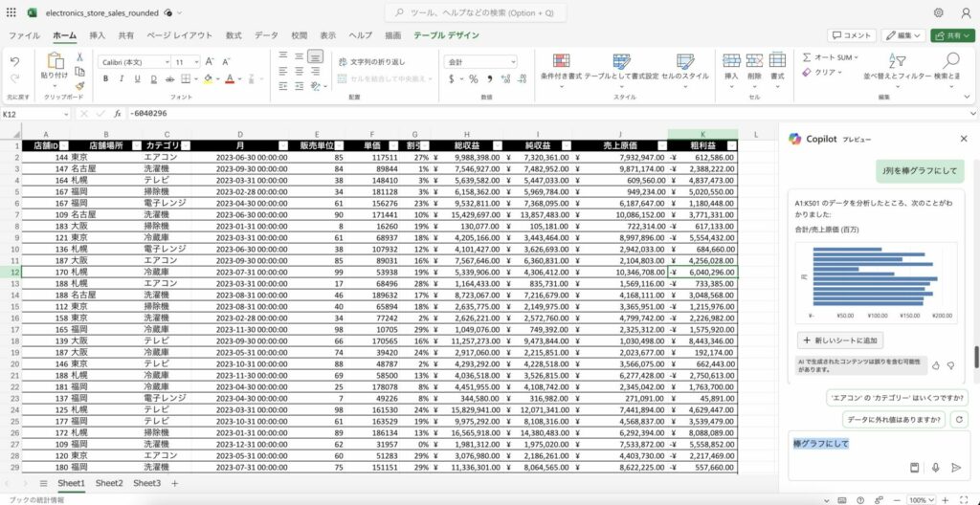Toggle strikethrough formatting
The image size is (980, 505).
(x=169, y=78)
